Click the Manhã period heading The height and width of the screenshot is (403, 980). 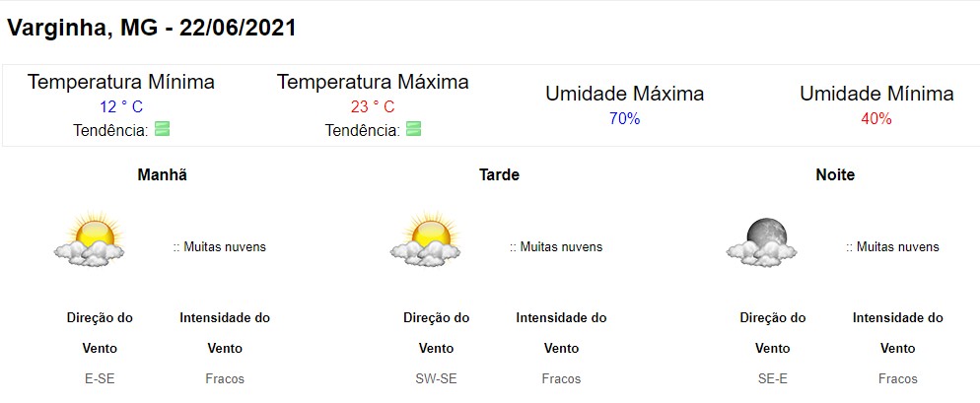[162, 175]
